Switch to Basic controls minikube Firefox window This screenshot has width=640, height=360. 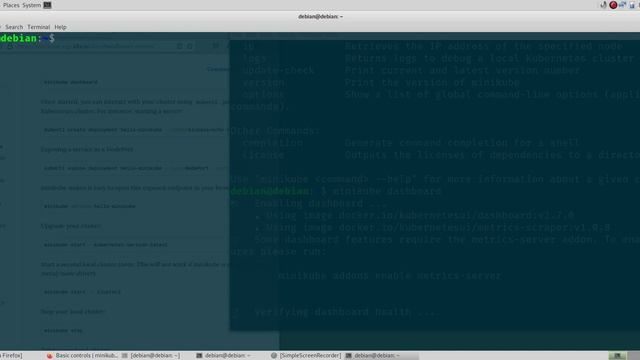[x=82, y=356]
